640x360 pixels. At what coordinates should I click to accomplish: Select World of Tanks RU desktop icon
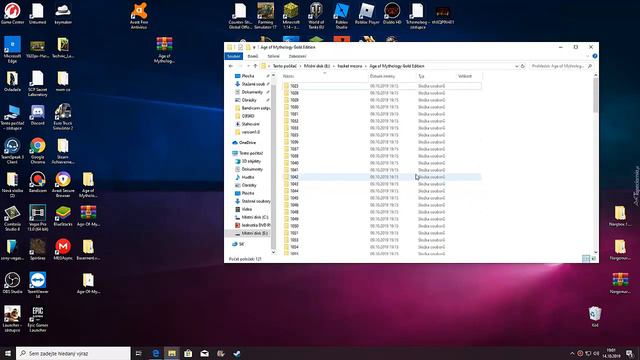pyautogui.click(x=316, y=16)
